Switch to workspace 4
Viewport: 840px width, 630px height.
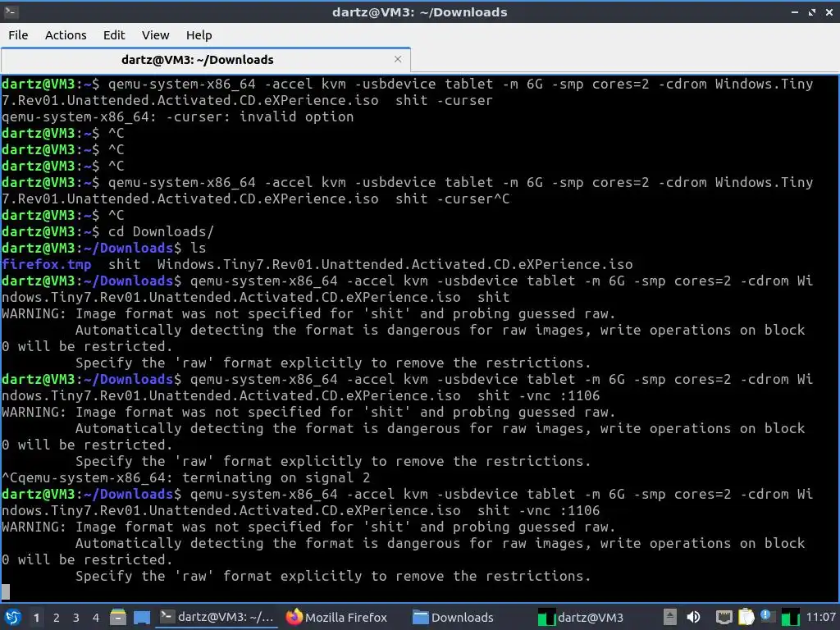[x=95, y=618]
